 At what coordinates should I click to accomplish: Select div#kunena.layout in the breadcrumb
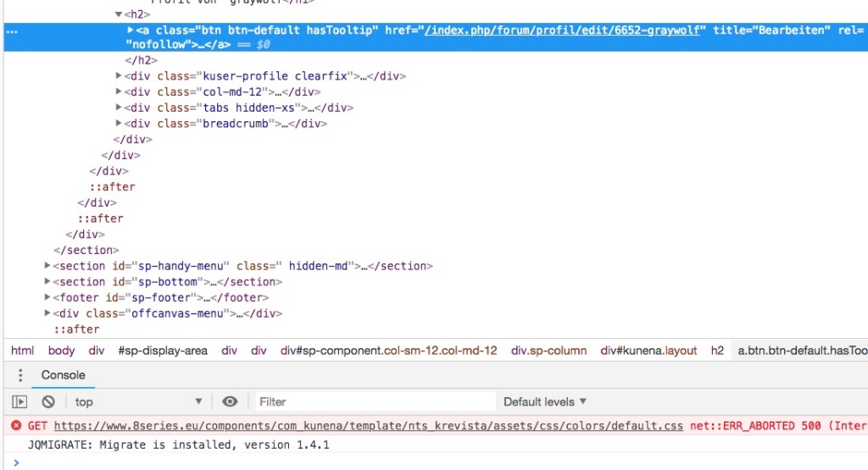[648, 351]
